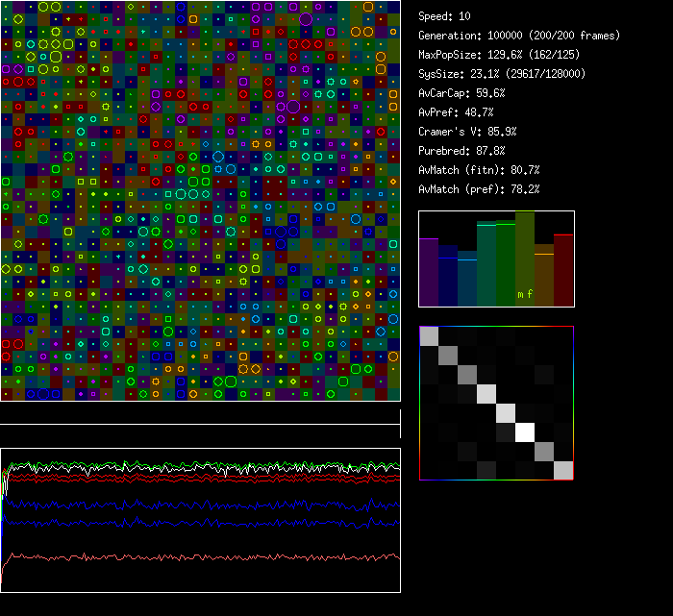Select the top-left cell of the matrix

(429, 335)
